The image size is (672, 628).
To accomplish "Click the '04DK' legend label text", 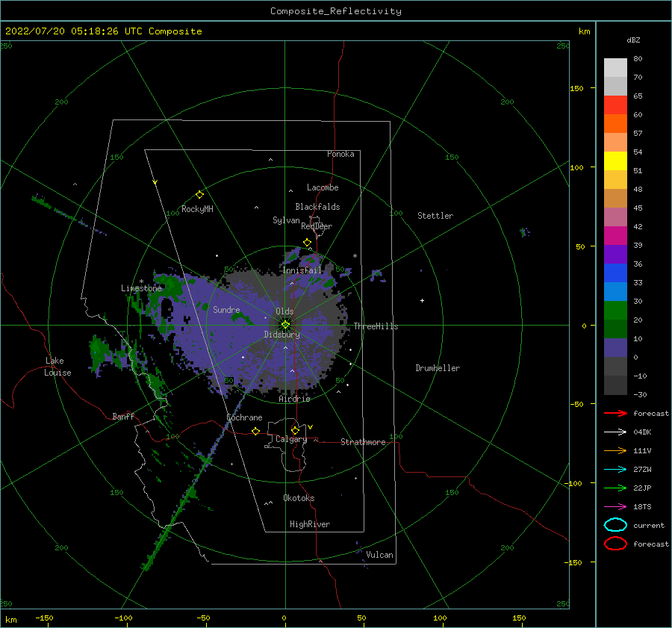I will click(642, 432).
